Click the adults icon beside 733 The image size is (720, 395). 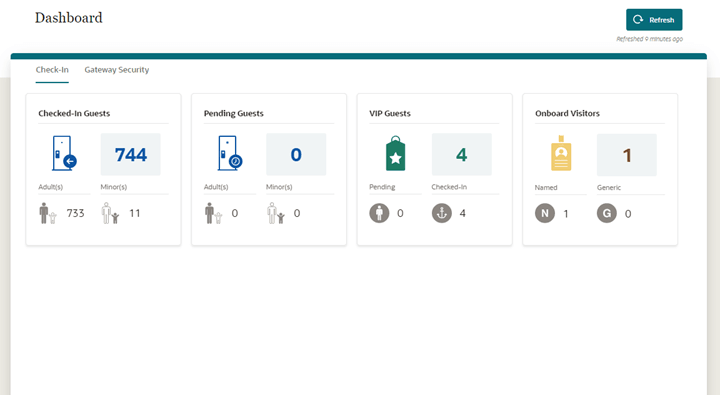[48, 213]
